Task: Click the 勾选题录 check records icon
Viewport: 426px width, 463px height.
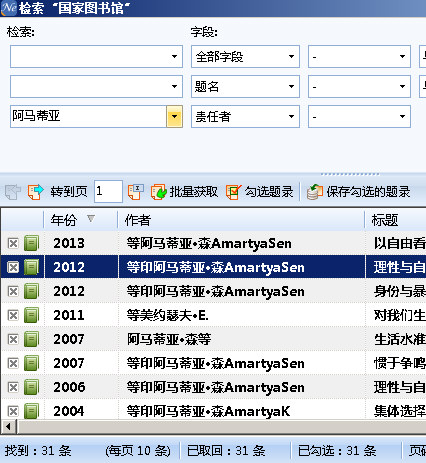Action: coord(233,192)
